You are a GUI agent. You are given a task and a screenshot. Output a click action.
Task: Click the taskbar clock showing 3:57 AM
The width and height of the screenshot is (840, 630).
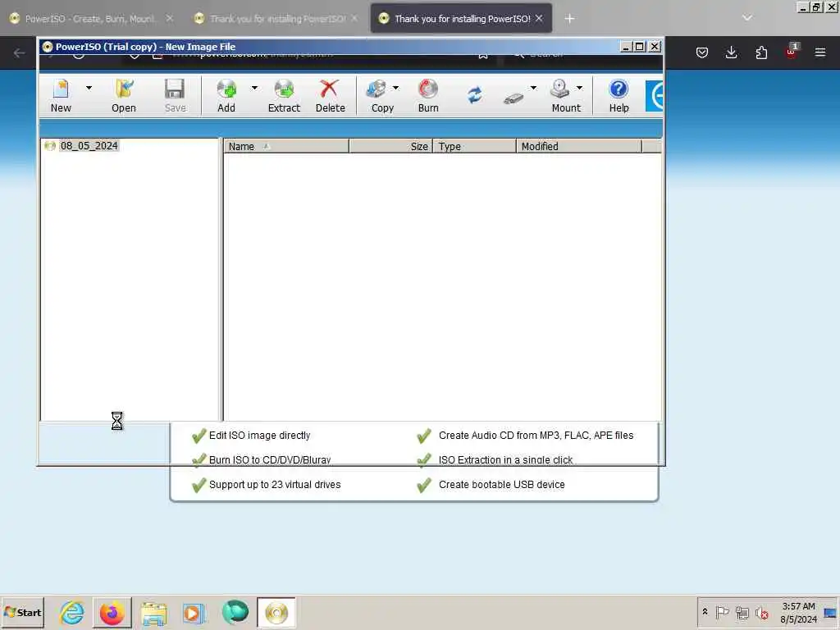tap(798, 612)
